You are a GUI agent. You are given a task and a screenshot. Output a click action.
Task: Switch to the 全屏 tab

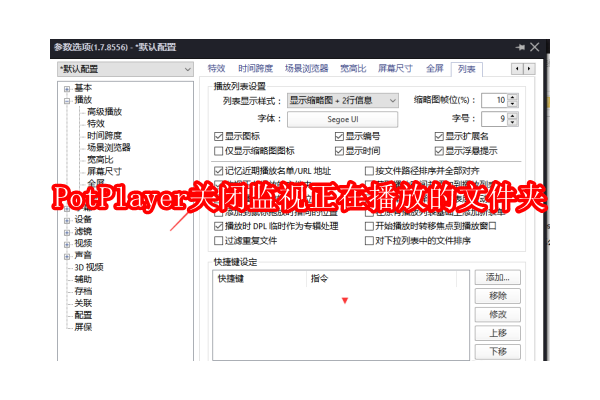point(435,69)
